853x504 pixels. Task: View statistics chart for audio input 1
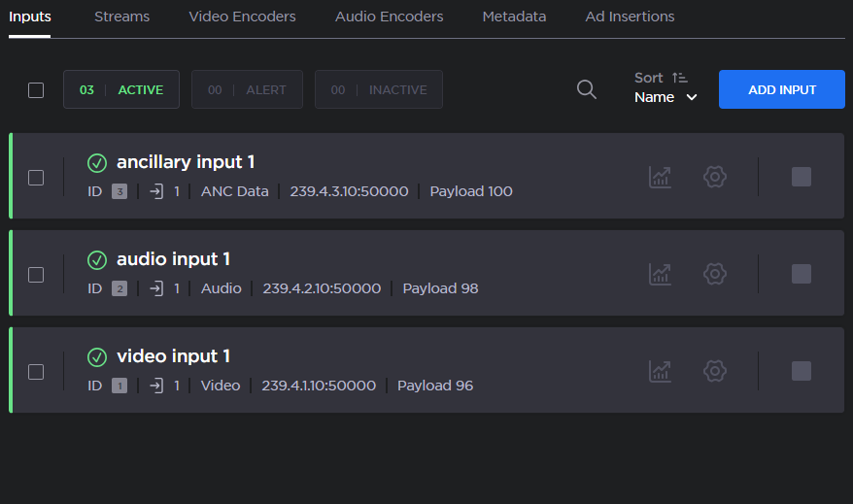click(660, 274)
